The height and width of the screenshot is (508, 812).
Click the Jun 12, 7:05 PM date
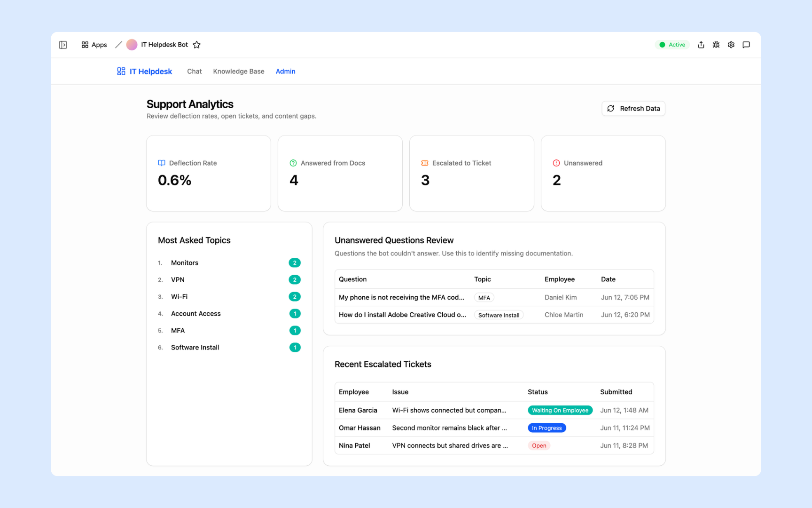tap(625, 297)
